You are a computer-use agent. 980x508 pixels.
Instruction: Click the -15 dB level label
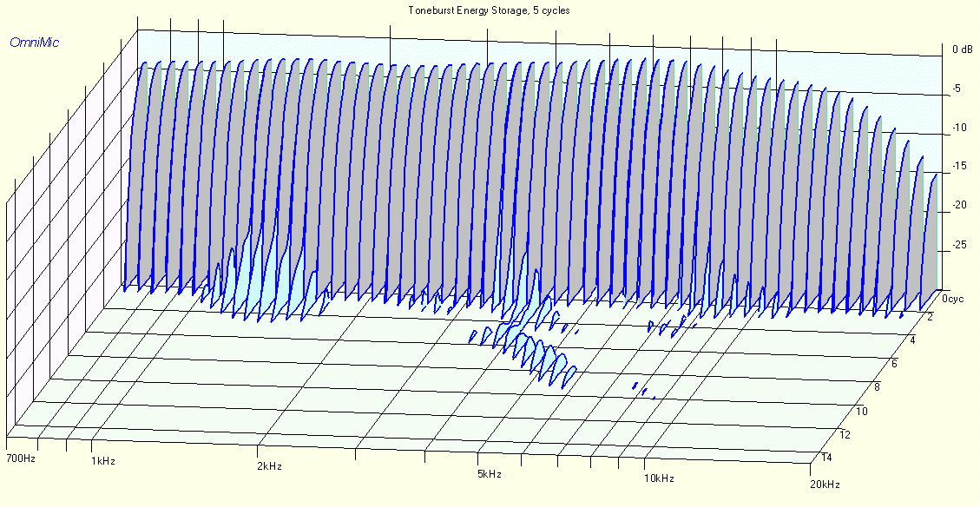point(959,166)
